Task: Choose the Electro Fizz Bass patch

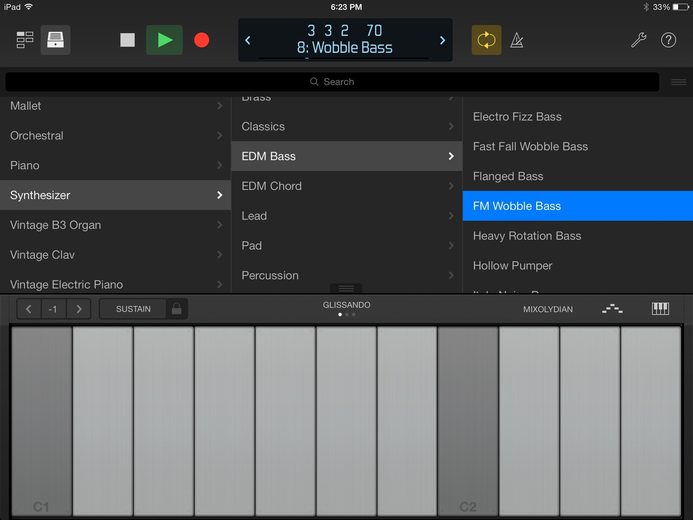Action: pyautogui.click(x=578, y=117)
